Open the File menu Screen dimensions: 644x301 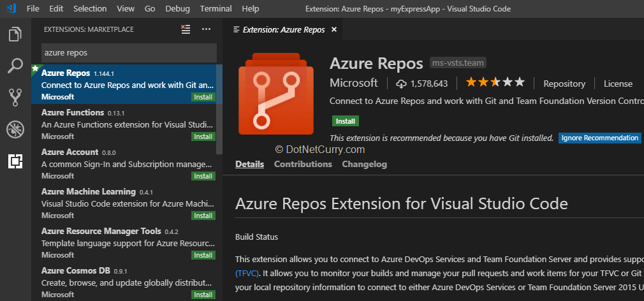coord(33,9)
